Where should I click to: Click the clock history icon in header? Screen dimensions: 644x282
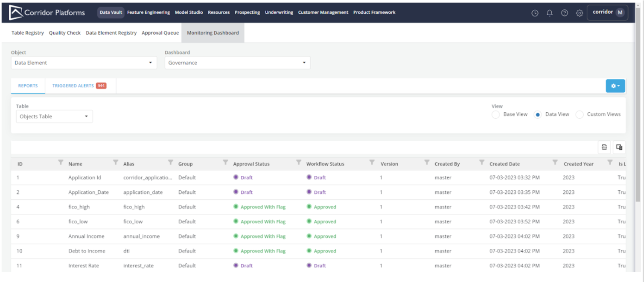(x=535, y=13)
